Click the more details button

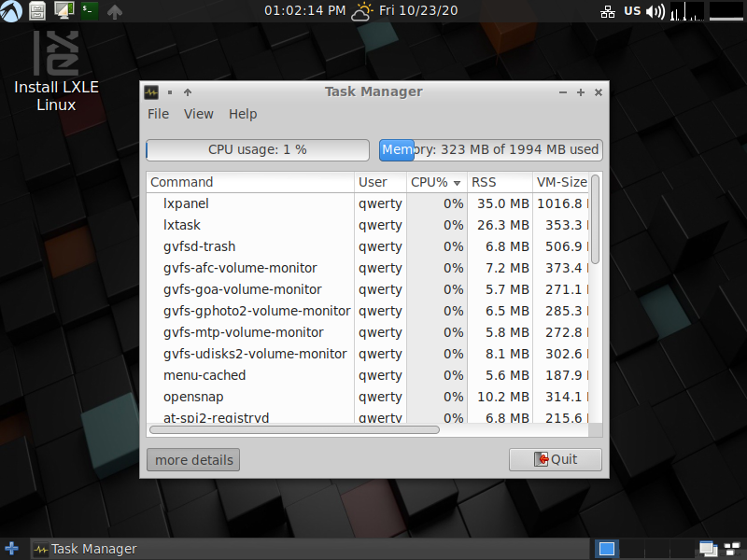coord(193,460)
